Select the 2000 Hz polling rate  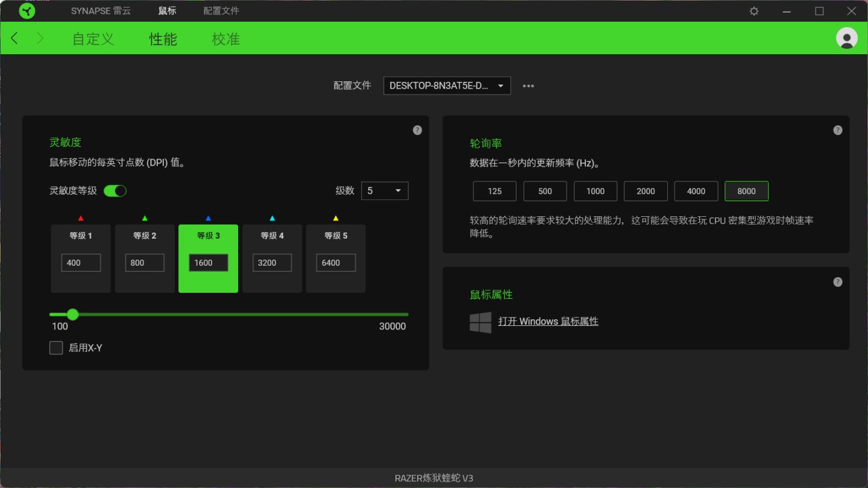point(646,191)
